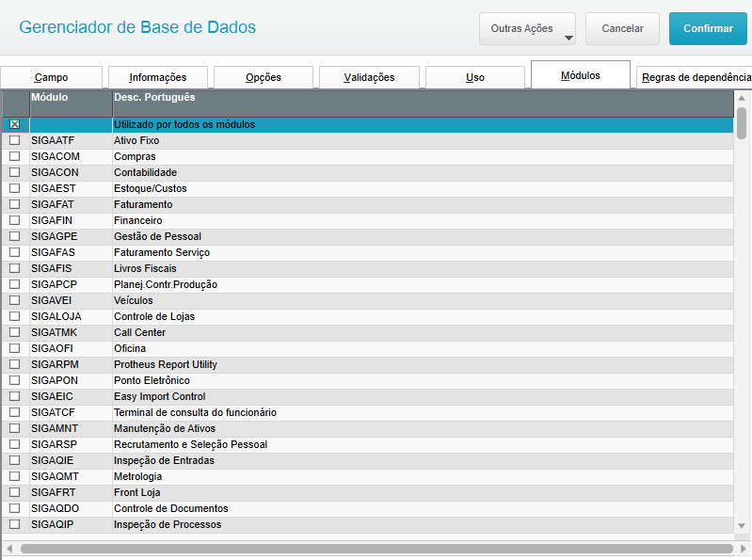Screen dimensions: 752x560
Task: Select the 'Metrologia' description cell
Action: tap(423, 476)
